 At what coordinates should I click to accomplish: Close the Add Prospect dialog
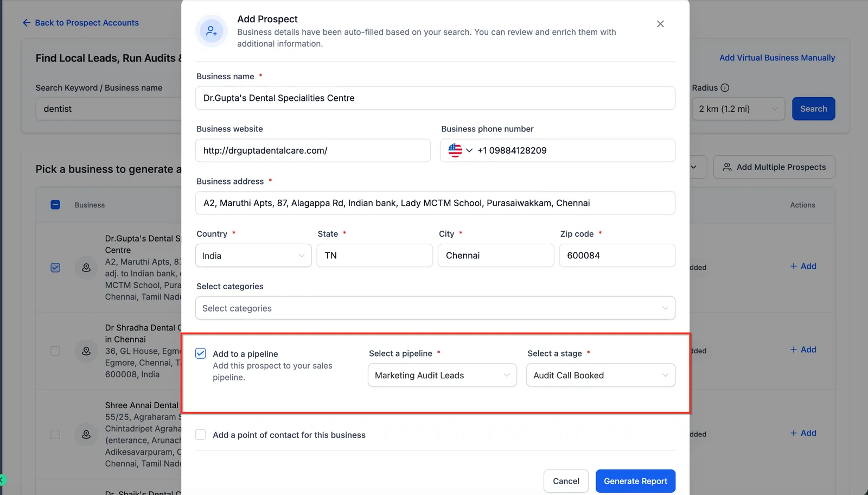(x=660, y=24)
